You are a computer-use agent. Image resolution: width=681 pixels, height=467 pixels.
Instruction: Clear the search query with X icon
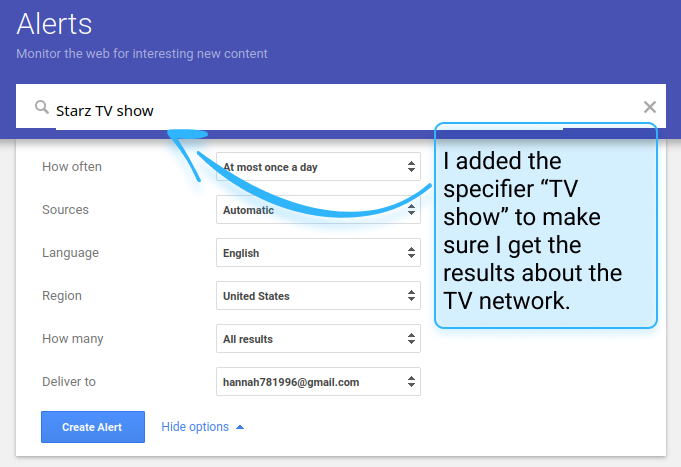pyautogui.click(x=649, y=107)
